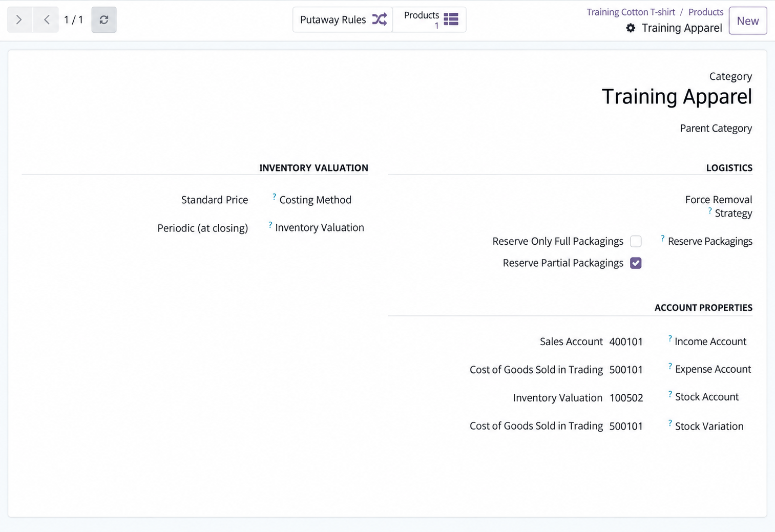The image size is (775, 532).
Task: Uncheck Reserve Partial Packagings checkbox
Action: pyautogui.click(x=636, y=263)
